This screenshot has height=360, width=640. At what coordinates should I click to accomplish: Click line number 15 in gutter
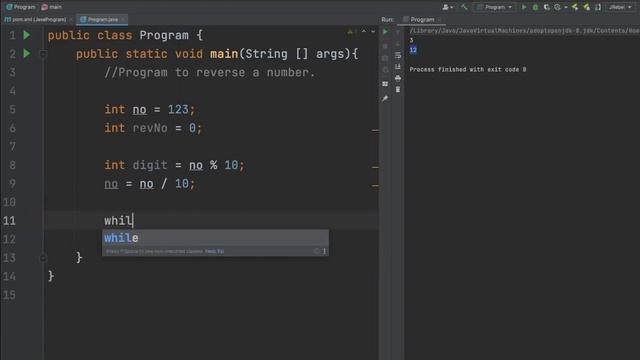pyautogui.click(x=9, y=295)
